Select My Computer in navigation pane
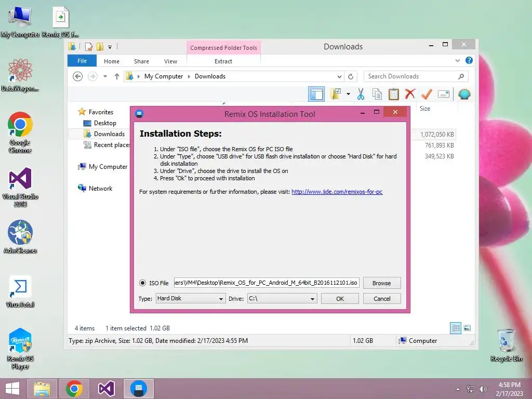The height and width of the screenshot is (399, 532). pos(108,167)
